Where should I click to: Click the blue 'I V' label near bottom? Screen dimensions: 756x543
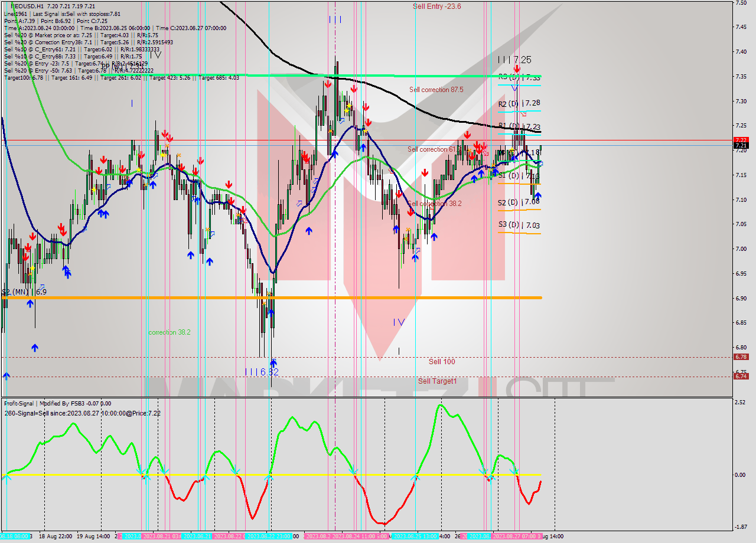click(x=399, y=322)
